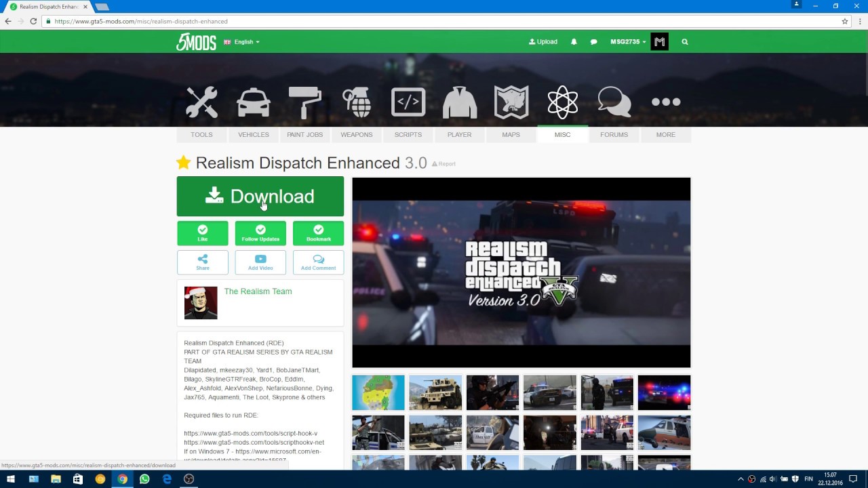Click the search magnifier in header

[x=685, y=42]
